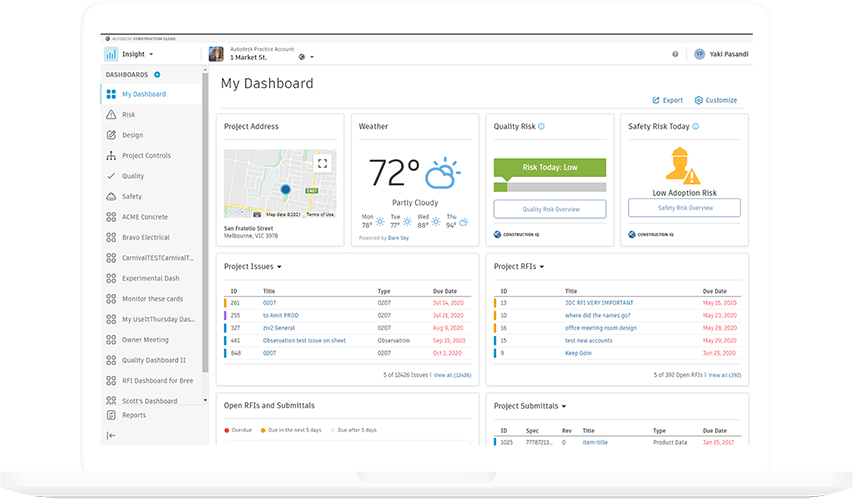
Task: Open the Project Controls dashboard
Action: (146, 156)
